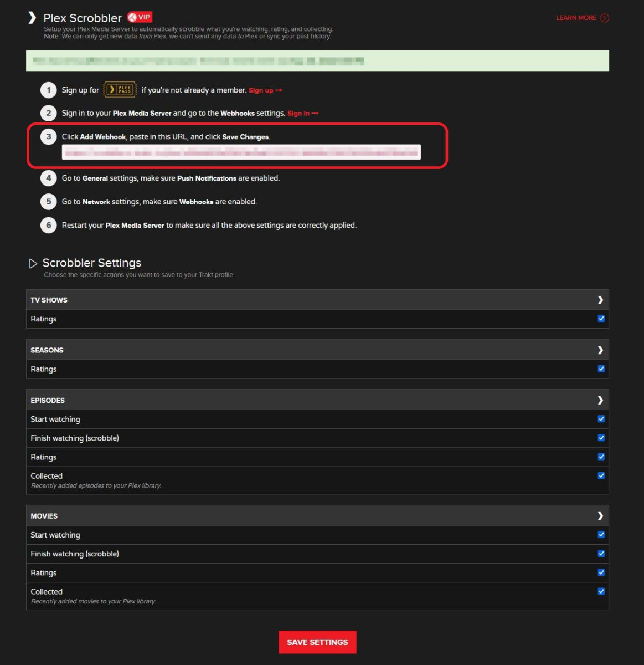The image size is (644, 665).
Task: Follow the Sign up link
Action: (265, 90)
